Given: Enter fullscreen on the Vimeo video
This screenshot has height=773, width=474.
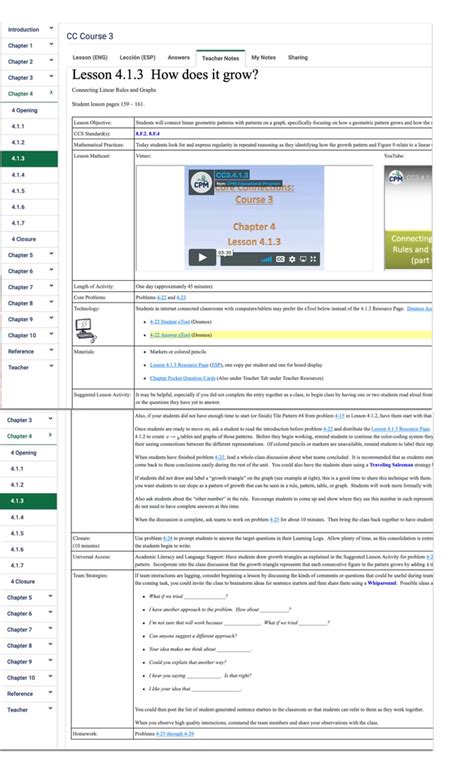Looking at the screenshot, I should click(313, 259).
